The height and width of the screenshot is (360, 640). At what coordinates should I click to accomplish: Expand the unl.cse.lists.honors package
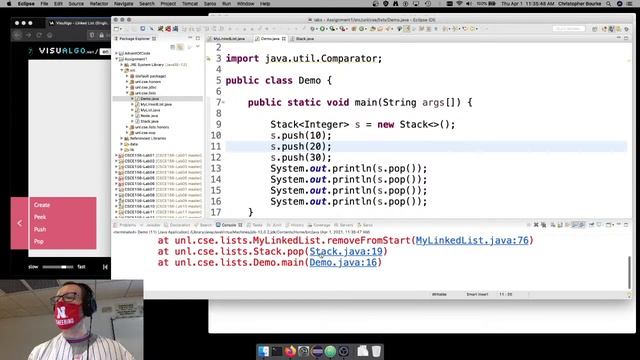tap(127, 127)
